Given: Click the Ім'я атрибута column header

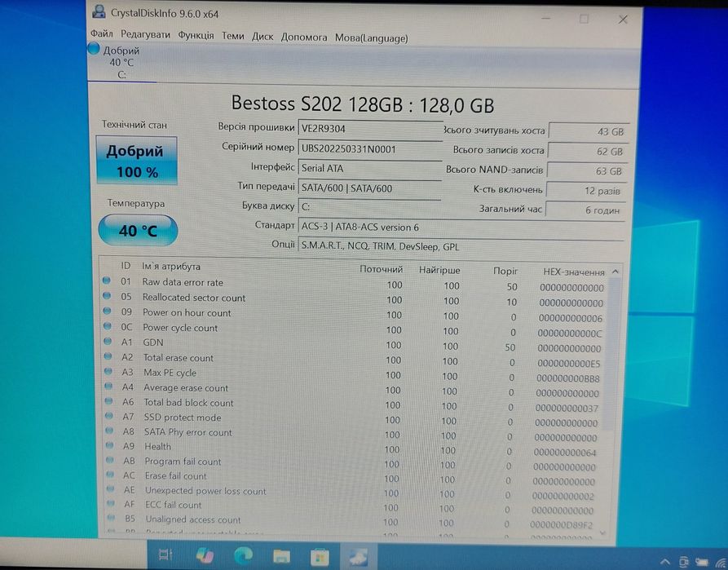Looking at the screenshot, I should pyautogui.click(x=171, y=267).
